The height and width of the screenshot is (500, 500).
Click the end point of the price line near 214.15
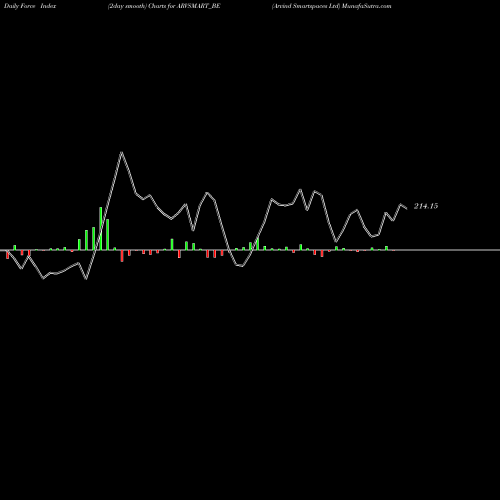coord(406,208)
